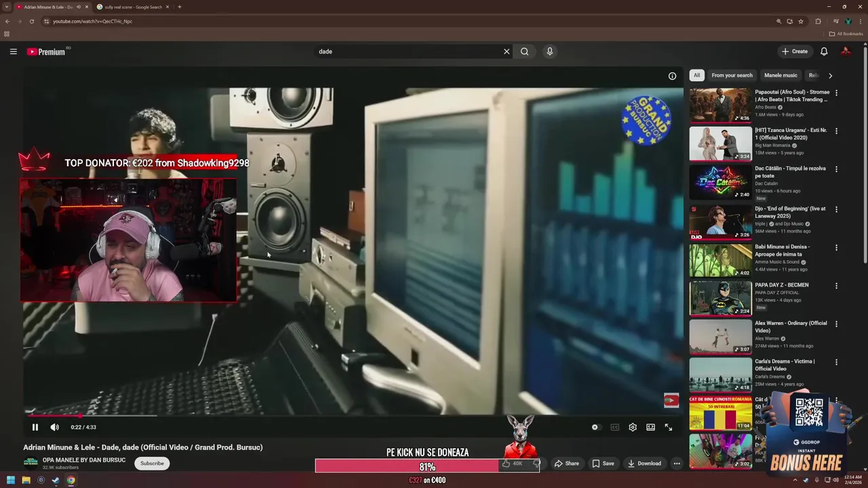Image resolution: width=868 pixels, height=488 pixels.
Task: Click Chrome icon in taskbar
Action: (x=71, y=481)
